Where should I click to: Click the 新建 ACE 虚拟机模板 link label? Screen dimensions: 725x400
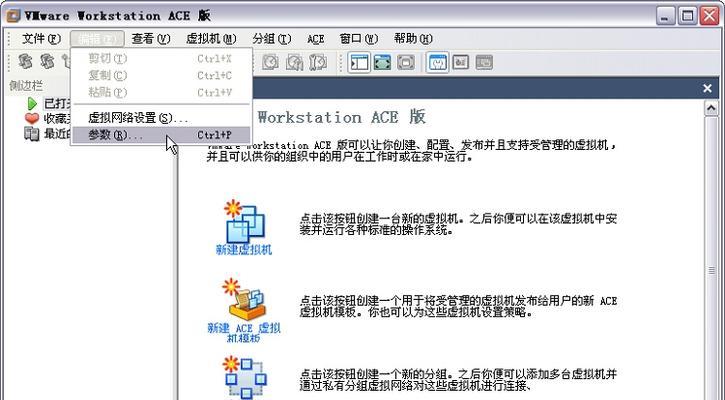(244, 333)
